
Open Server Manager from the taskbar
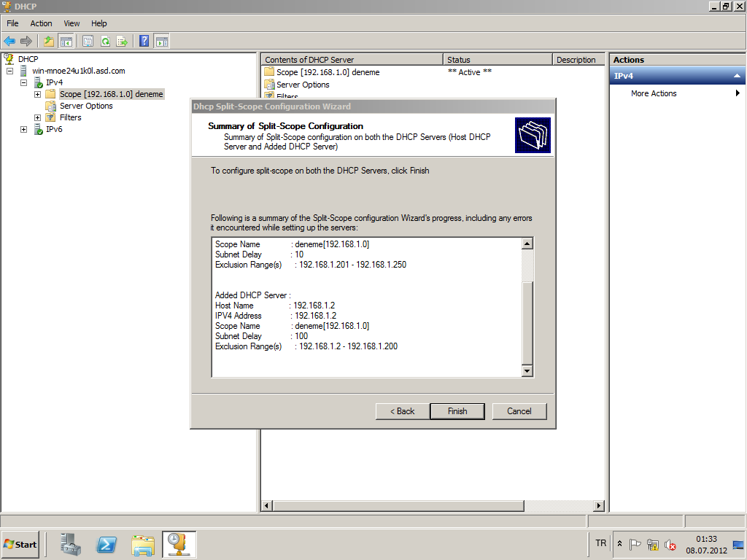point(71,544)
